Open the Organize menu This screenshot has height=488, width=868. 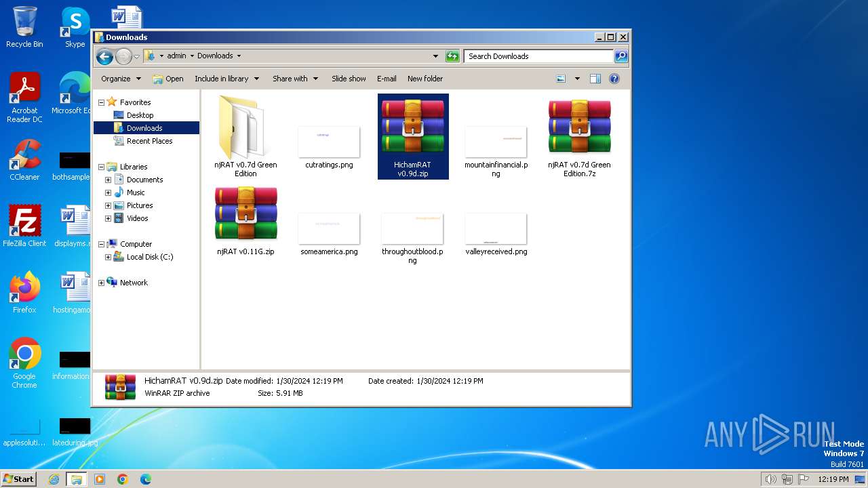pyautogui.click(x=121, y=79)
